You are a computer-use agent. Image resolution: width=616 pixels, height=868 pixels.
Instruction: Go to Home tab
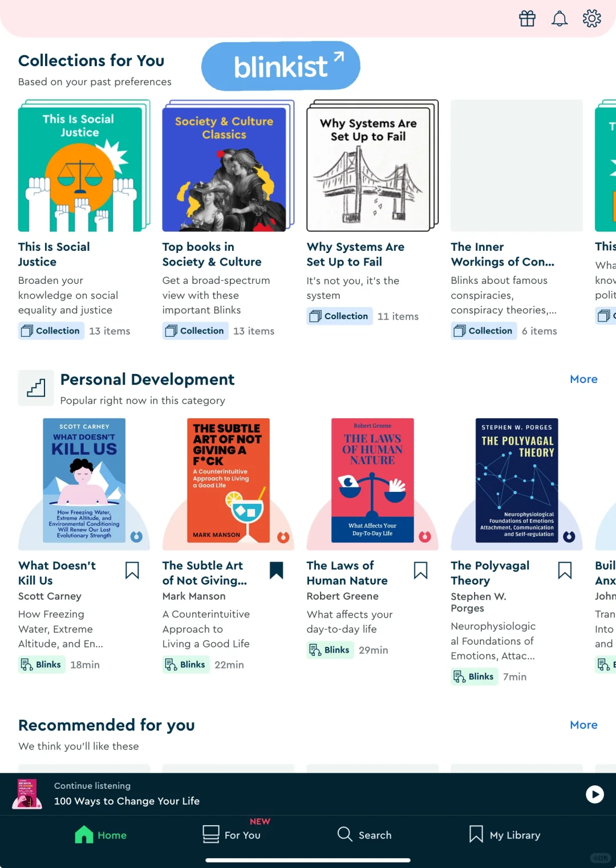[101, 835]
